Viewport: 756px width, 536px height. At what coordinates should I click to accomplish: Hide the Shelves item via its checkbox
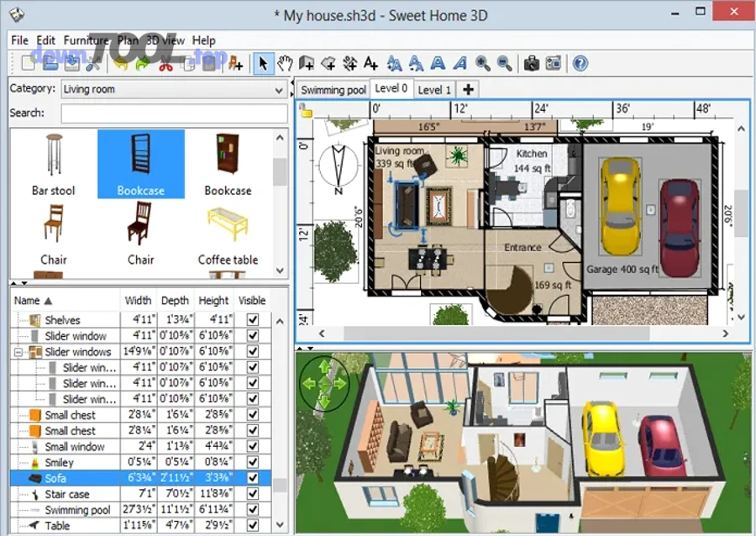(252, 320)
